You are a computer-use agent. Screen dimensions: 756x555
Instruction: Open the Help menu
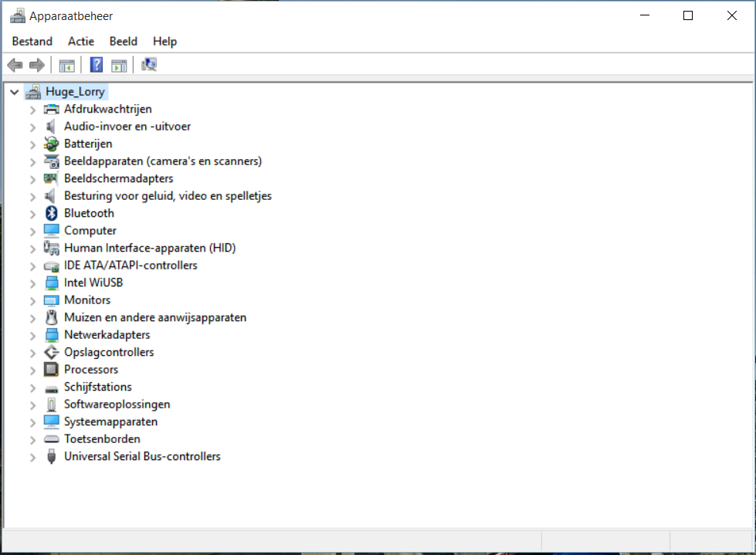(x=165, y=42)
